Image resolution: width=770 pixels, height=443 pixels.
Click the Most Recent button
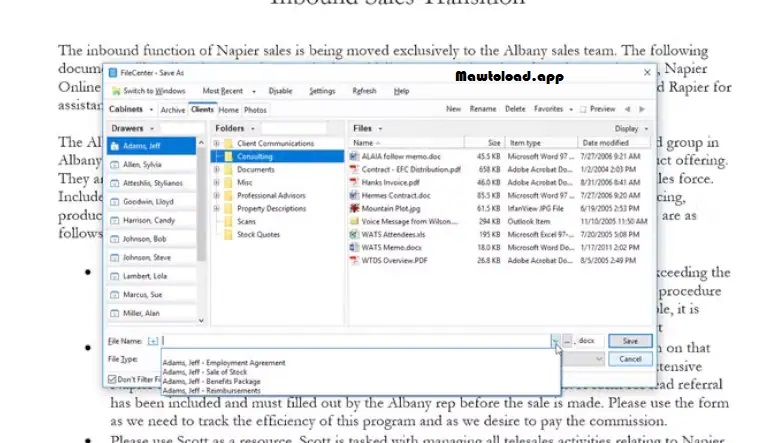point(222,91)
